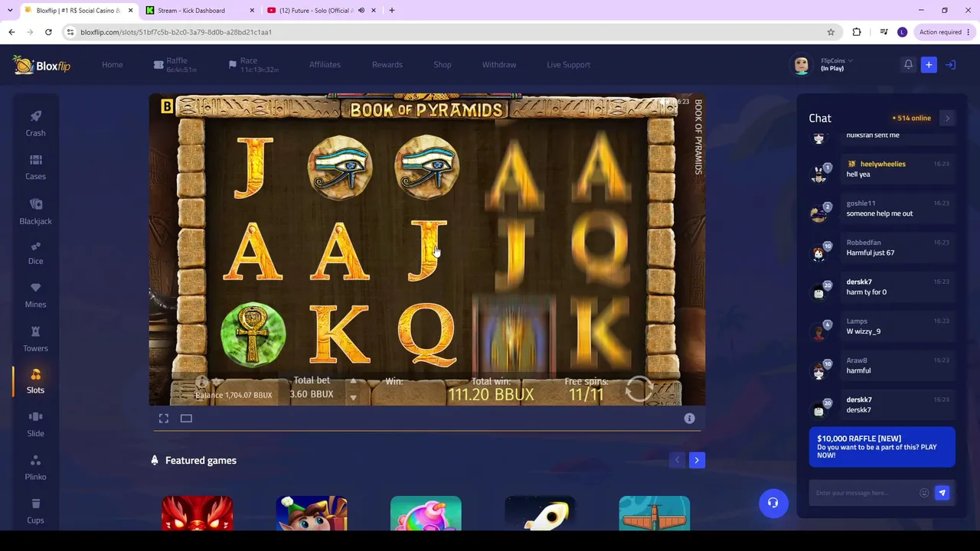Open the Raffle page
The height and width of the screenshot is (551, 980).
click(x=175, y=65)
